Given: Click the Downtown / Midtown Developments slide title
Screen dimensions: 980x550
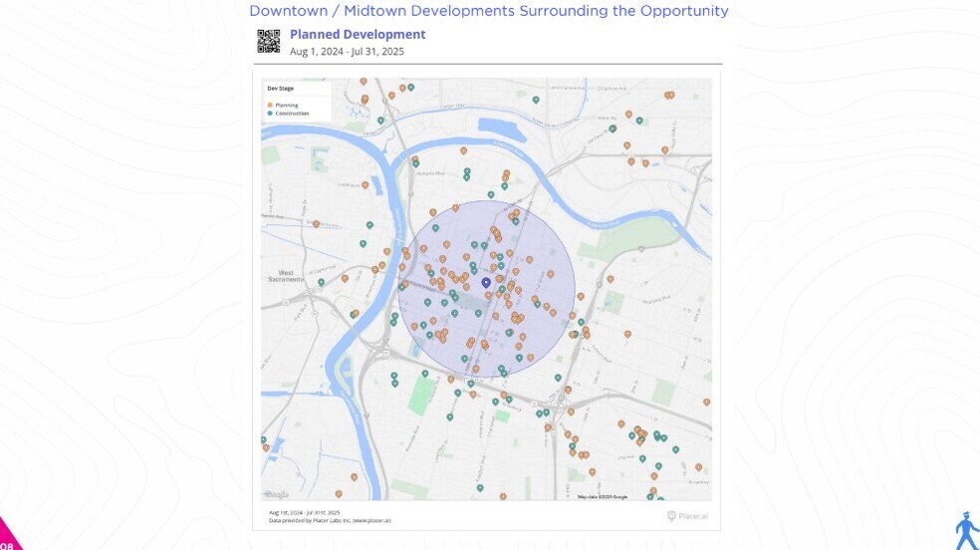Looking at the screenshot, I should pyautogui.click(x=488, y=11).
